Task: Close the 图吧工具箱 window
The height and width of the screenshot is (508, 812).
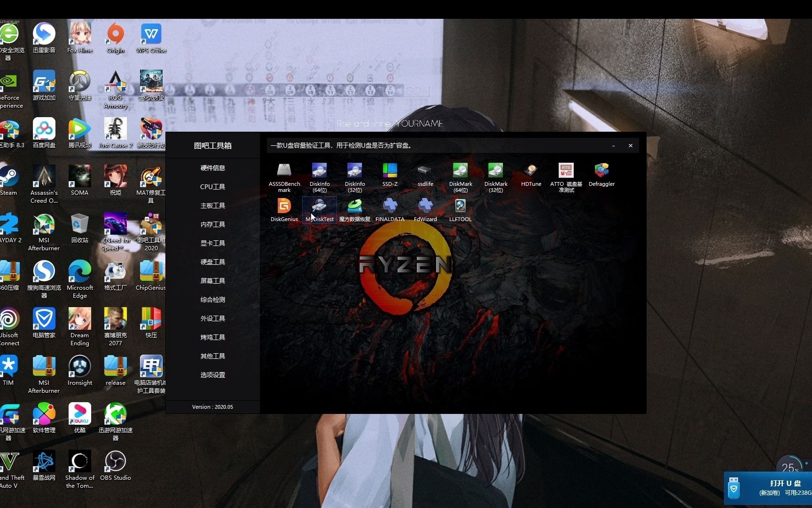Action: click(631, 146)
